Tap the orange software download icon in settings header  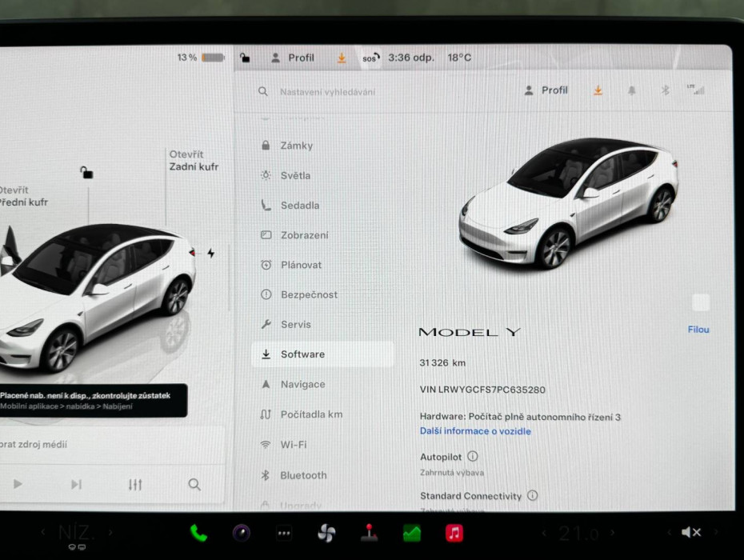coord(598,90)
